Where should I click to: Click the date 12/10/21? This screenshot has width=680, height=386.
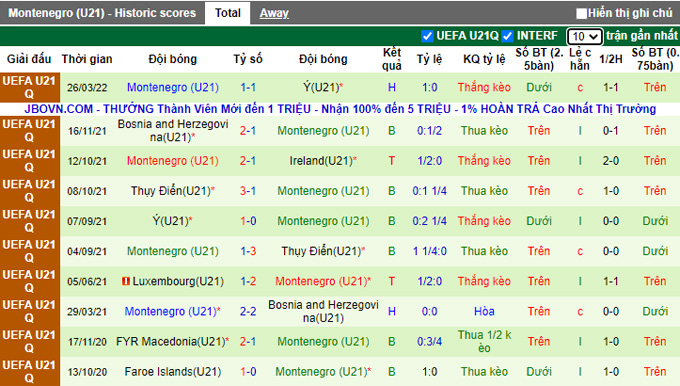[87, 161]
